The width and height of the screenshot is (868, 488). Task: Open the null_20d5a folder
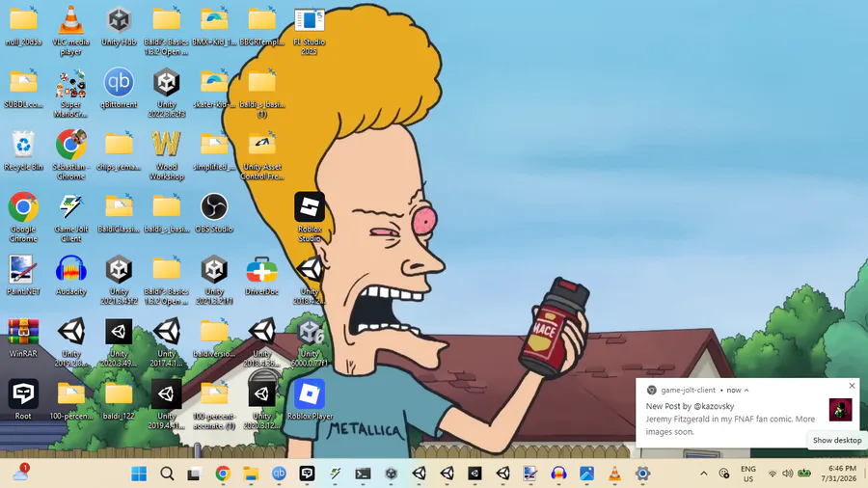pos(23,25)
